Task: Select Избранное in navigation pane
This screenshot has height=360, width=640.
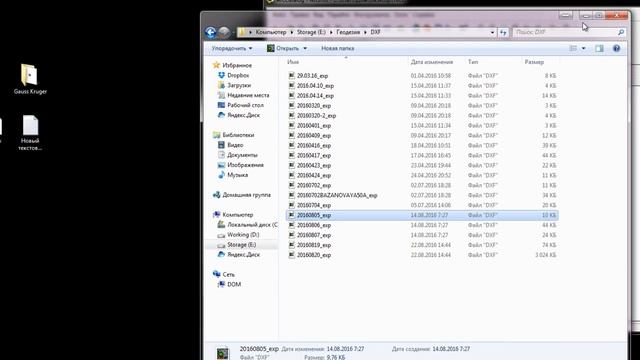Action: point(232,65)
